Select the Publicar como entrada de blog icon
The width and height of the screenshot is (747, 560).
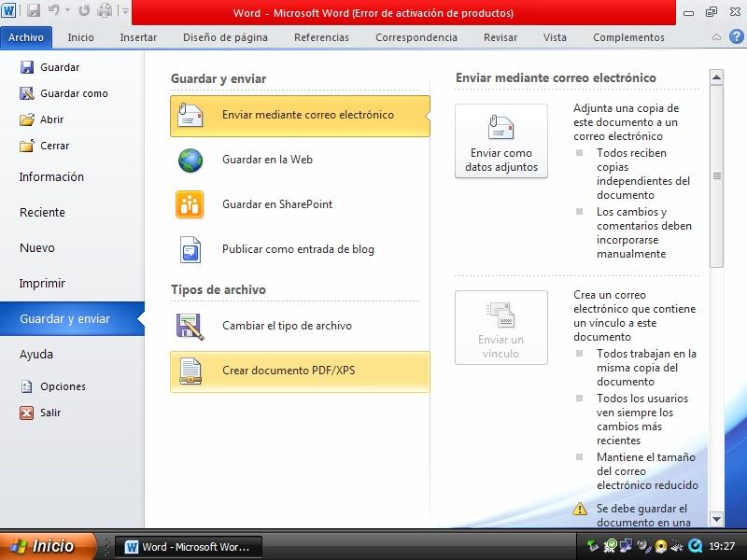[190, 249]
